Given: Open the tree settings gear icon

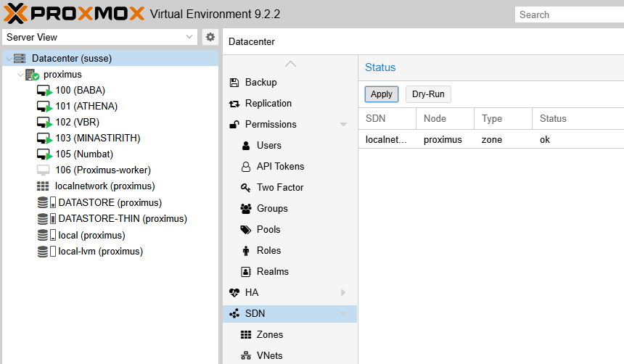Looking at the screenshot, I should point(210,37).
